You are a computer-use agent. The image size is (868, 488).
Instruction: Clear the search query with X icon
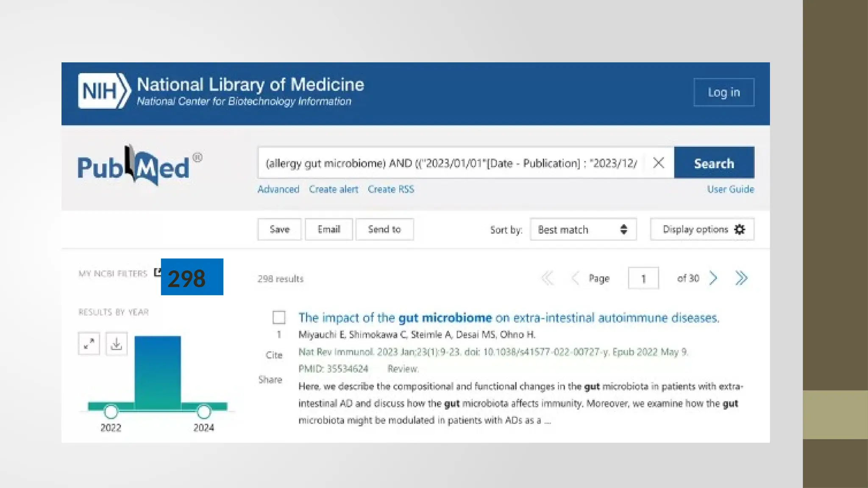[658, 163]
